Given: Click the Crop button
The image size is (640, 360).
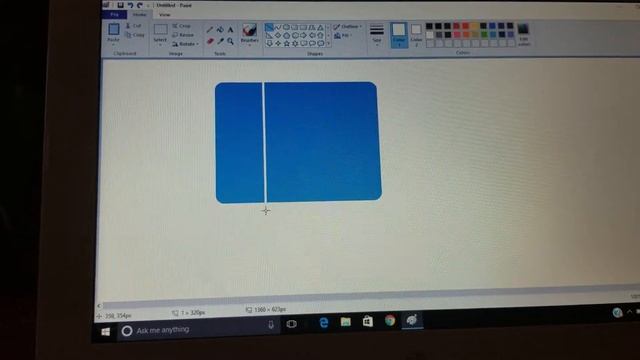Looking at the screenshot, I should 182,26.
